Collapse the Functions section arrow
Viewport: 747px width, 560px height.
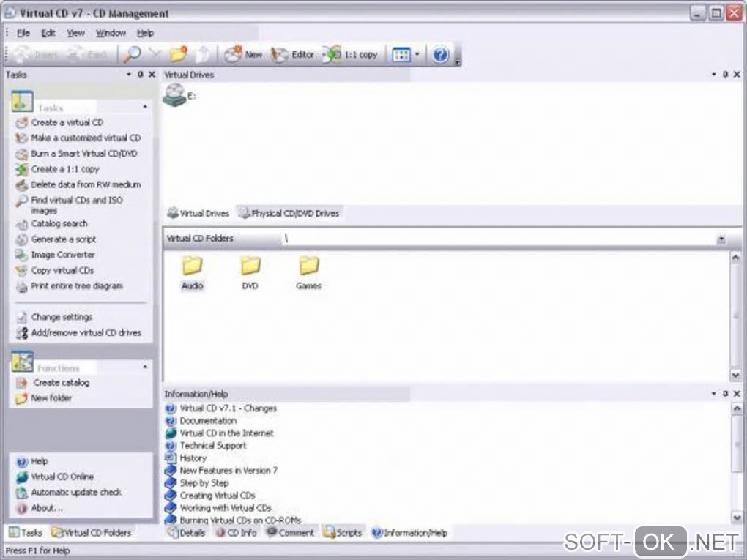point(145,367)
